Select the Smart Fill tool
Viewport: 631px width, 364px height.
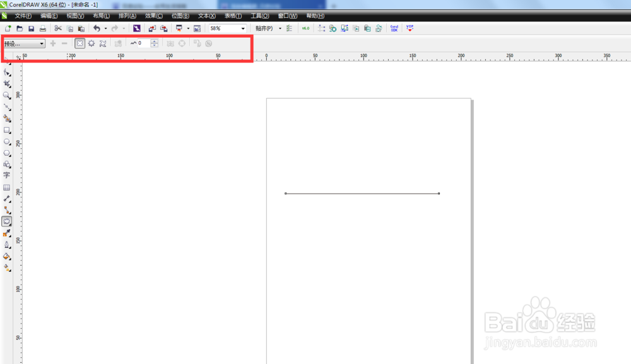7,118
